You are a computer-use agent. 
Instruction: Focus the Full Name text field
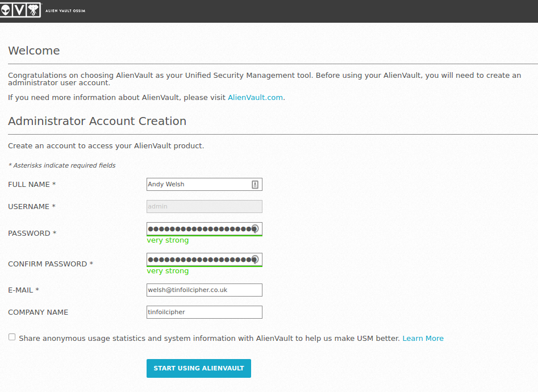click(196, 185)
